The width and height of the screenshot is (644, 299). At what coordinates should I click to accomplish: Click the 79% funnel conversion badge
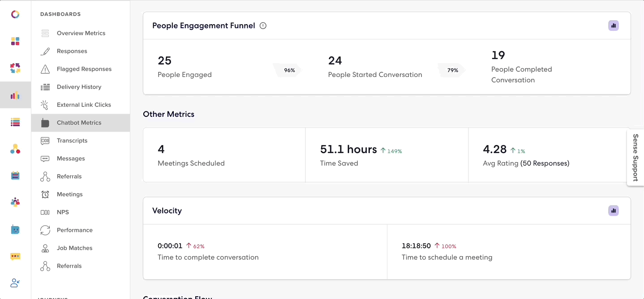pyautogui.click(x=451, y=70)
